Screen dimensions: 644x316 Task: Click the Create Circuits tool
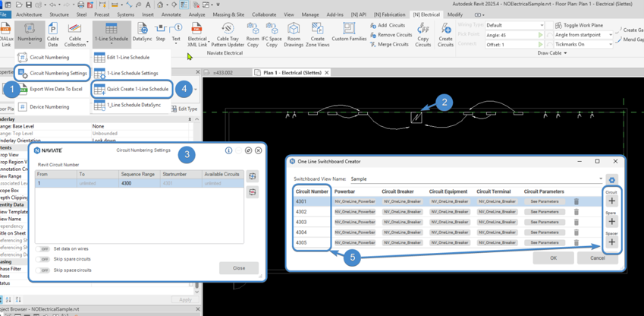[x=445, y=35]
